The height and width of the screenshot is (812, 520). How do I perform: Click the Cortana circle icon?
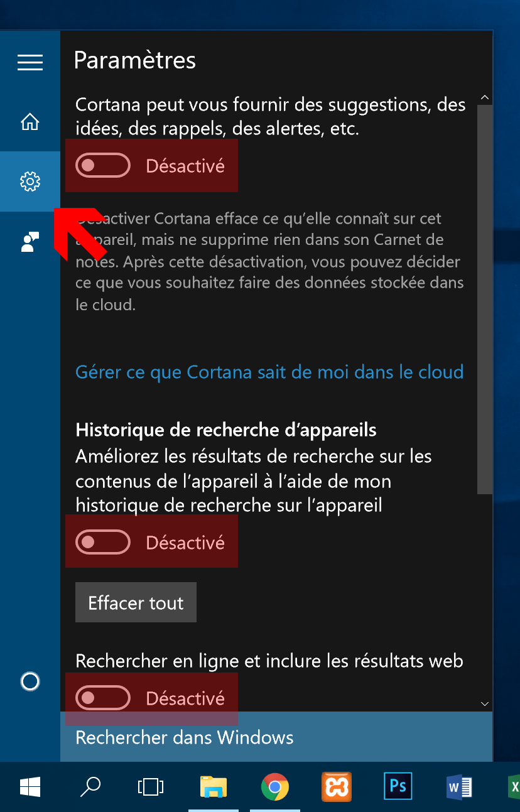(x=30, y=681)
